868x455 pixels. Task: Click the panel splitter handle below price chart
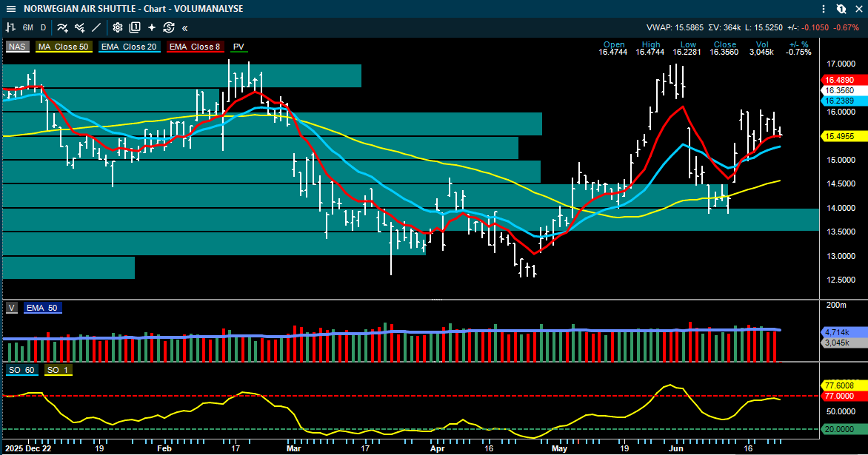437,300
